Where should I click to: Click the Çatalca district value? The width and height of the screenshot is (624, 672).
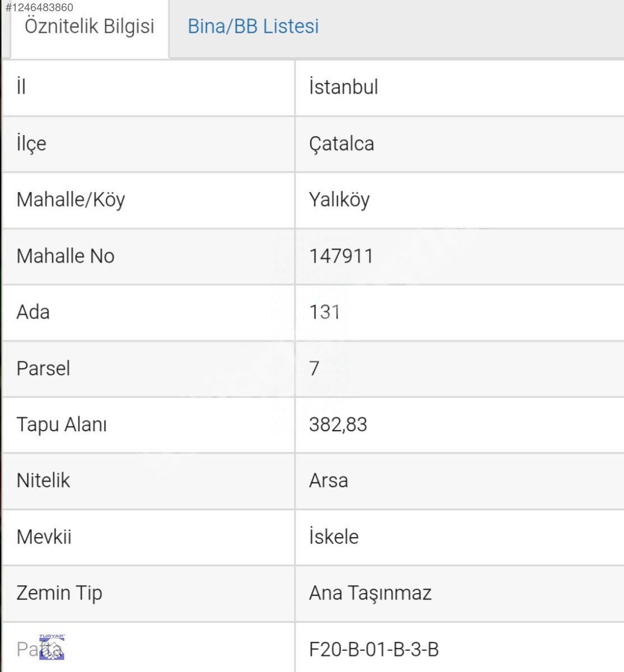click(x=341, y=144)
